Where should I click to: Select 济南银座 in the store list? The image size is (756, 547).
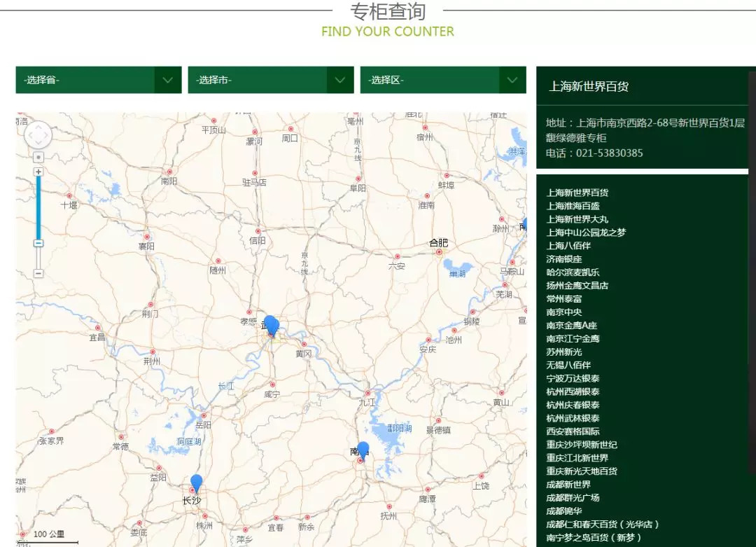563,259
